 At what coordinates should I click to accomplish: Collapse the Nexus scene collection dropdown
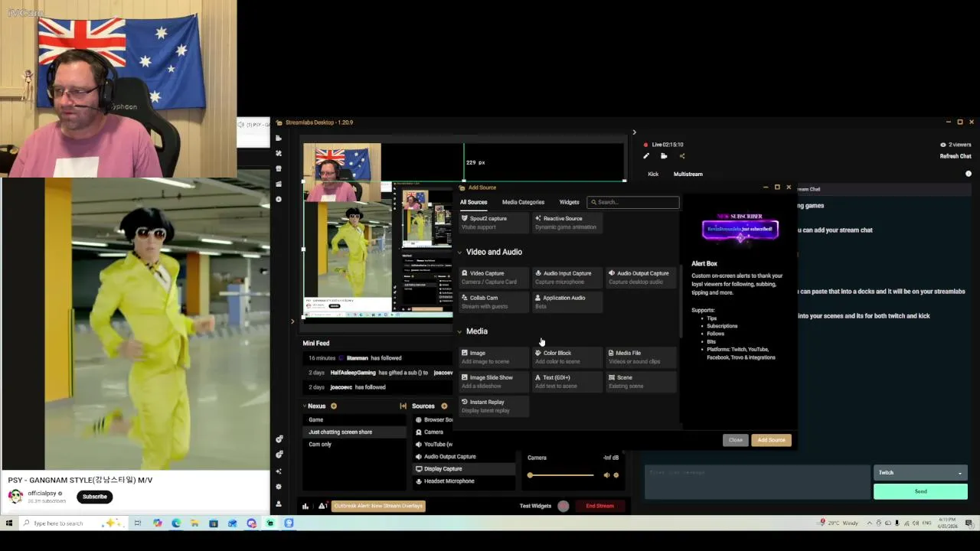point(305,406)
